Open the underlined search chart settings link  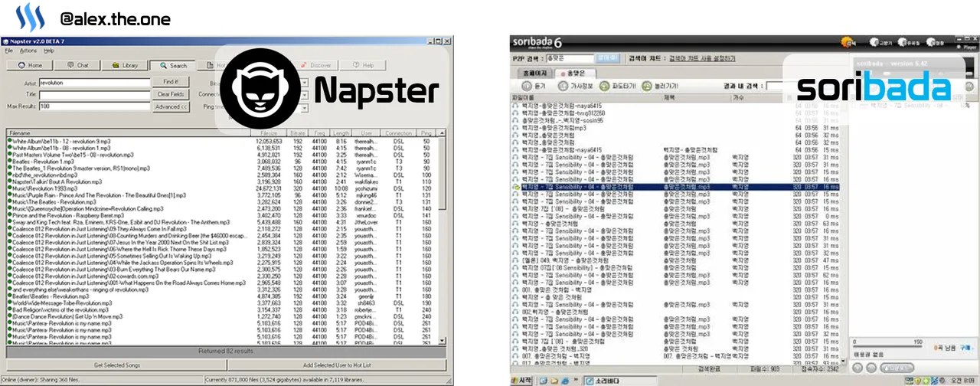702,58
